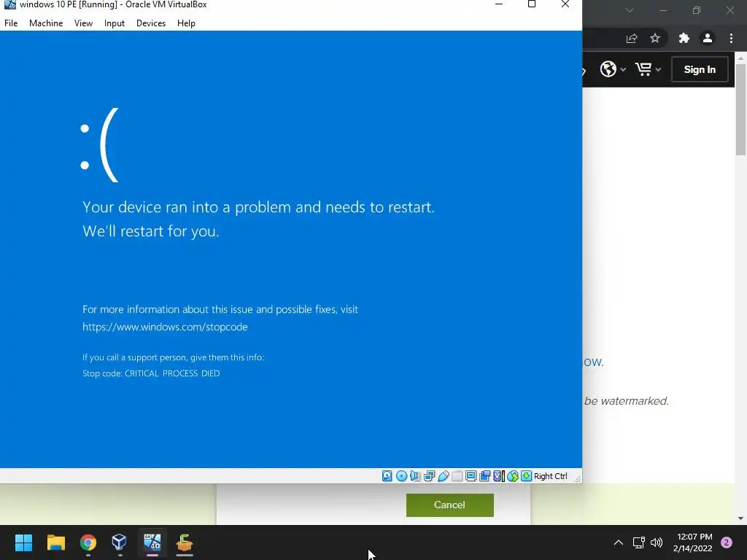747x560 pixels.
Task: Open the globe region selector dropdown
Action: (x=613, y=69)
